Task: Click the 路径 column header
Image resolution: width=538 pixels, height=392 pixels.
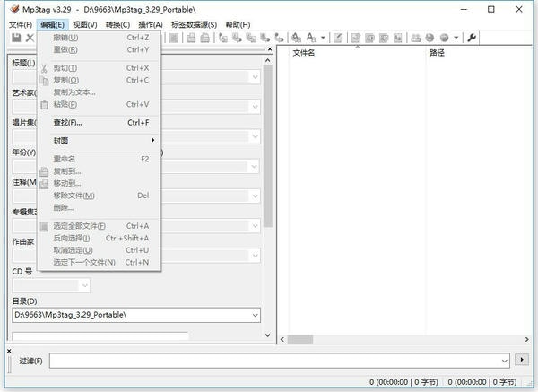Action: coord(481,53)
